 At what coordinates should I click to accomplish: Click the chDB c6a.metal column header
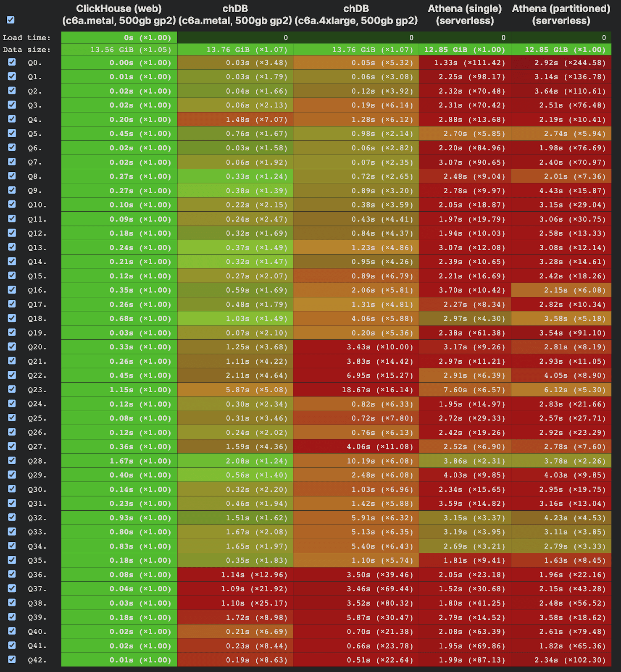click(235, 15)
